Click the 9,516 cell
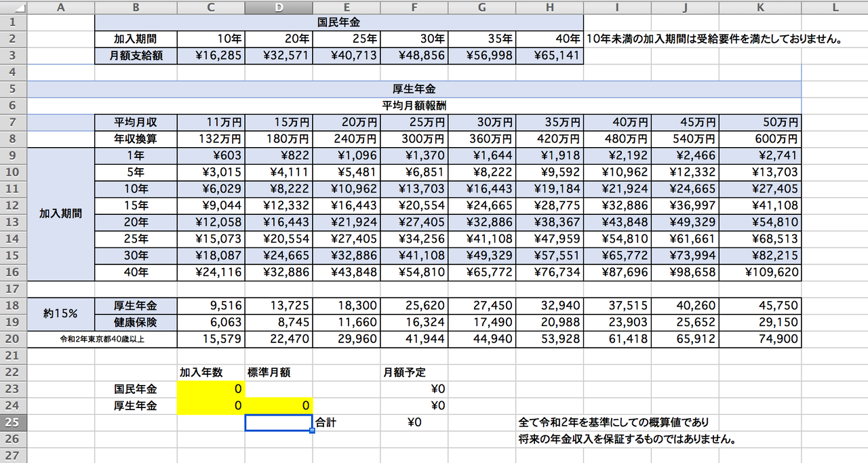This screenshot has height=463, width=868. [x=211, y=306]
